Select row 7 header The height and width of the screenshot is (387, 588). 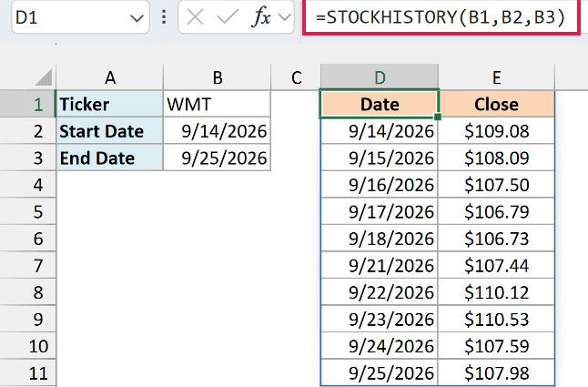click(28, 266)
